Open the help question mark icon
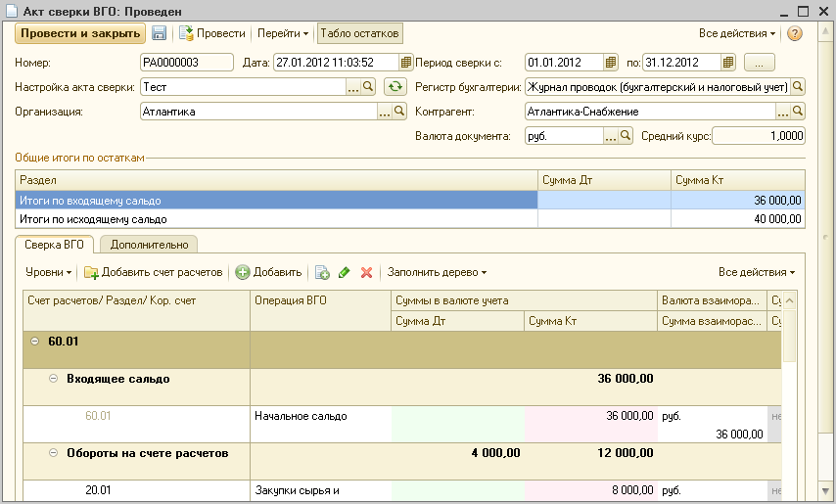Viewport: 836px width, 504px height. click(795, 33)
